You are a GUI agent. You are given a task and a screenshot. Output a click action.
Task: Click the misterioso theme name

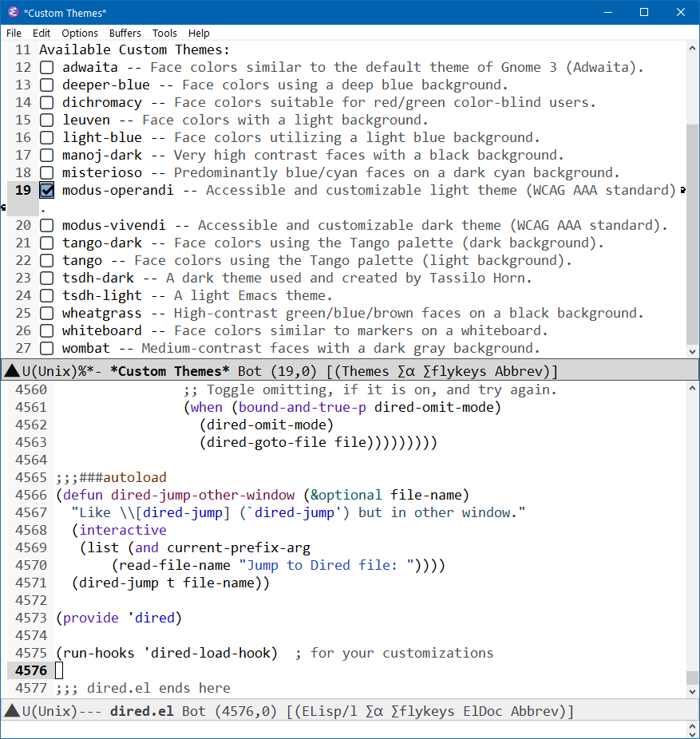coord(102,172)
